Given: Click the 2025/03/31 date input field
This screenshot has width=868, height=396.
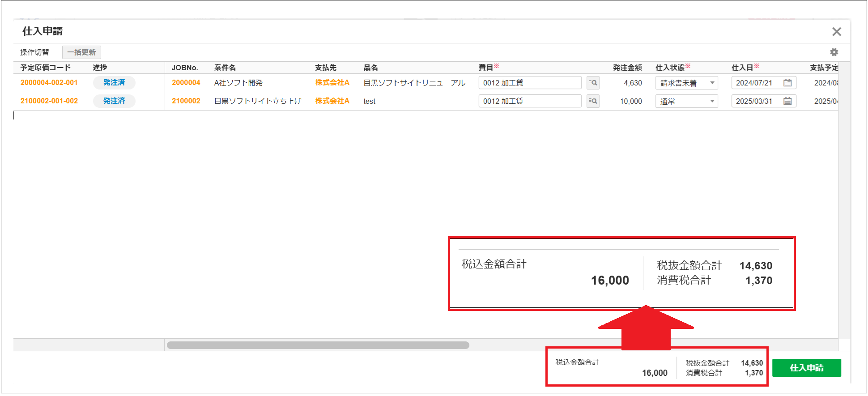Looking at the screenshot, I should pyautogui.click(x=756, y=101).
